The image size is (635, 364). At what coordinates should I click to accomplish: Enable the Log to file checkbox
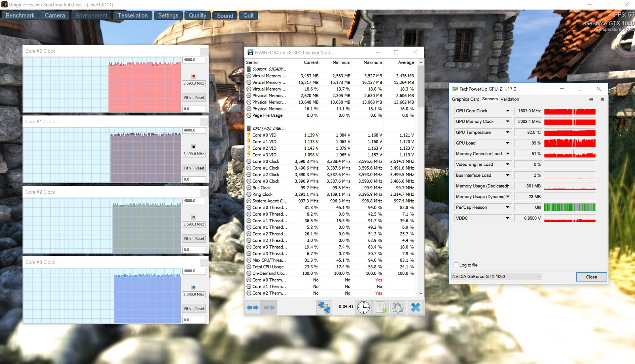tap(456, 265)
